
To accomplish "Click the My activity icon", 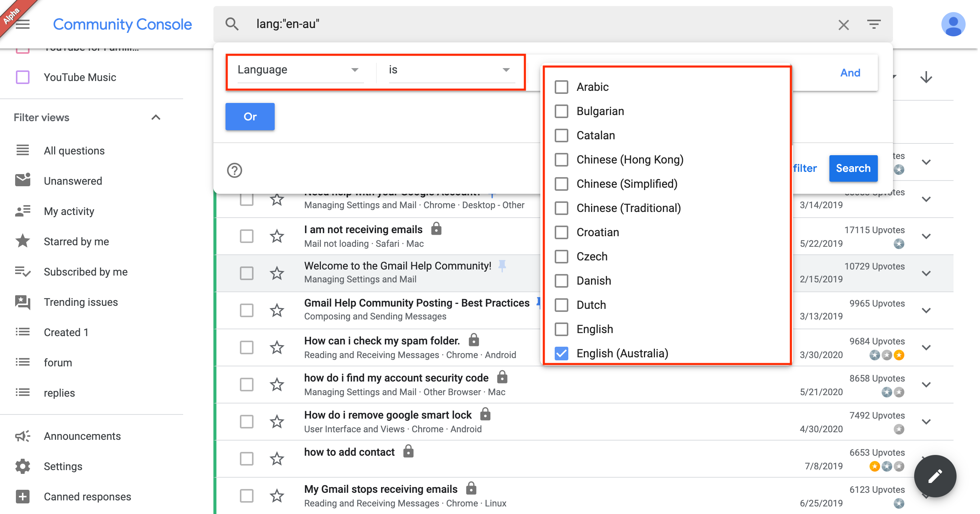I will pos(23,211).
